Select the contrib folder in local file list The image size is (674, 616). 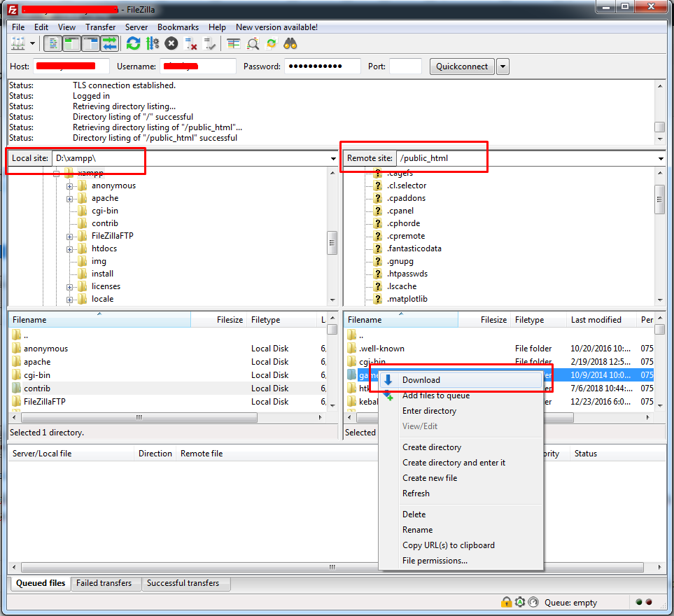37,388
